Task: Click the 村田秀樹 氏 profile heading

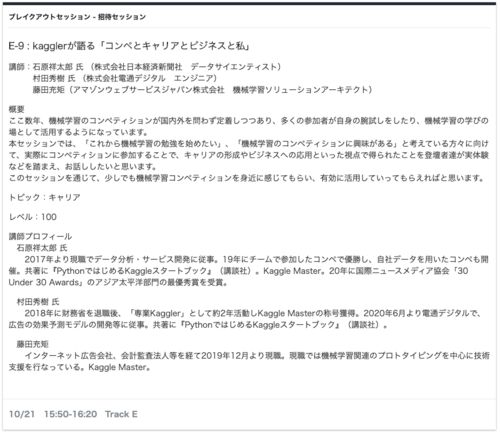Action: pyautogui.click(x=38, y=302)
